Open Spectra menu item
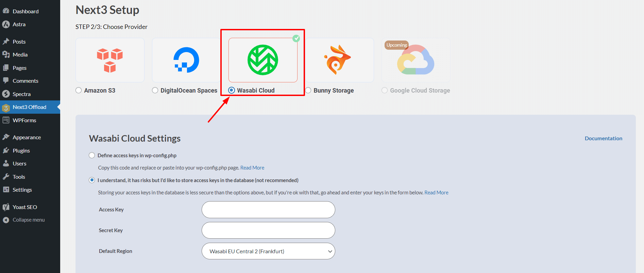Screen dimensions: 644x273 [x=30, y=94]
